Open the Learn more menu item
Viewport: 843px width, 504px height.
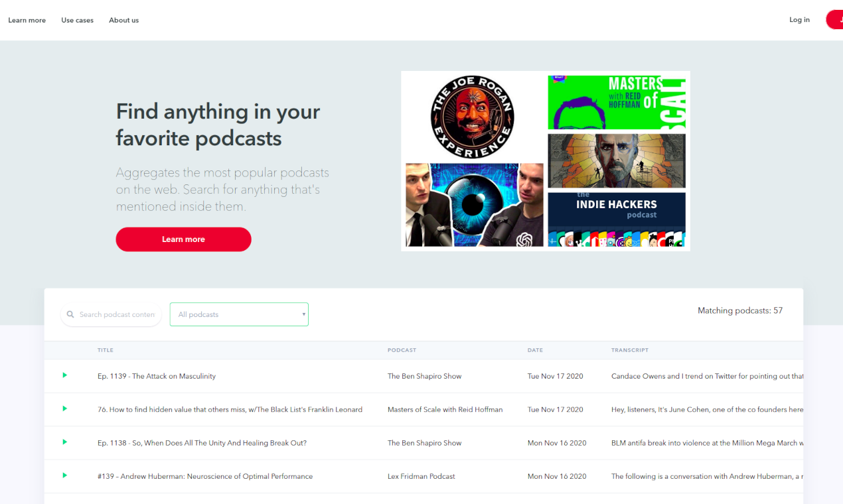click(27, 20)
